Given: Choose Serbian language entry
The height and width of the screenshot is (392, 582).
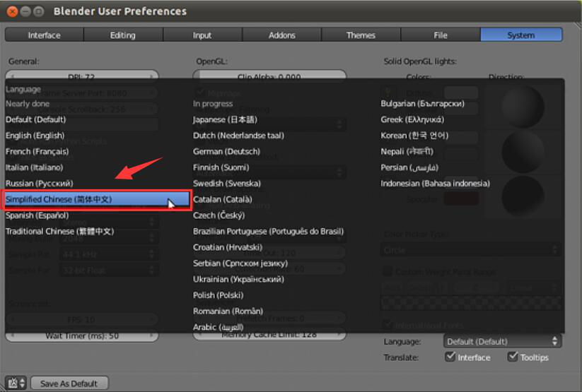Looking at the screenshot, I should tap(240, 263).
